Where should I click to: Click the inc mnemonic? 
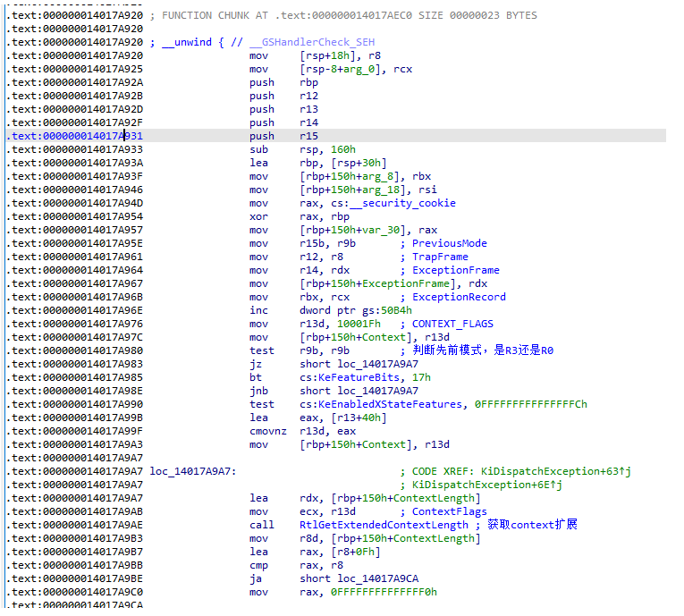[x=258, y=310]
